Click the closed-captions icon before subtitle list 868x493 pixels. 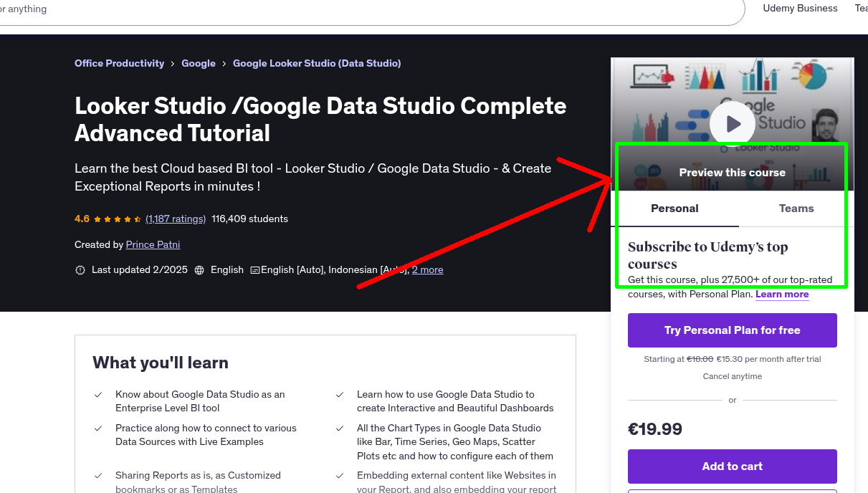(255, 270)
